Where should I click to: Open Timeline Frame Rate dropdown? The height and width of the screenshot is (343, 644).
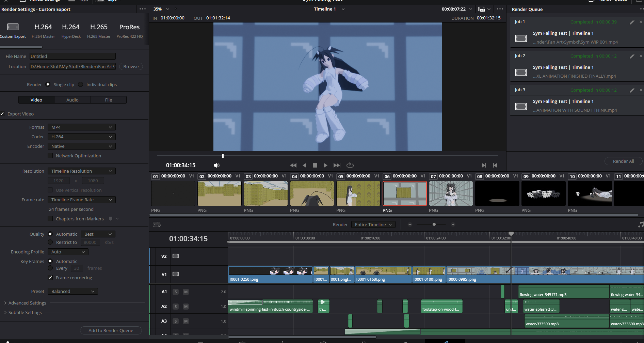click(82, 200)
